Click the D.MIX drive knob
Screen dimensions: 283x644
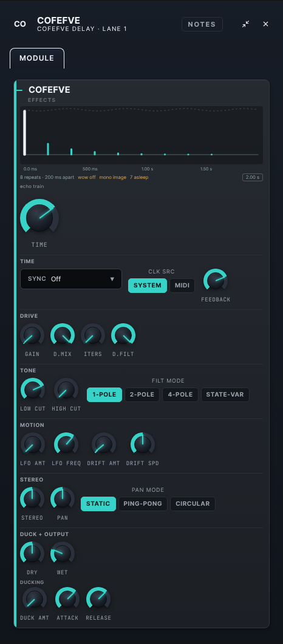point(63,335)
